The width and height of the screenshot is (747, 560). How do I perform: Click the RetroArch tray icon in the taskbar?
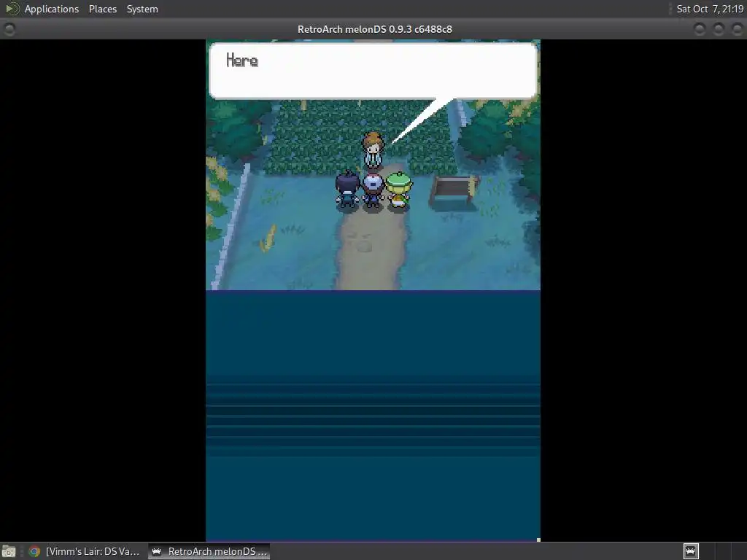click(691, 551)
